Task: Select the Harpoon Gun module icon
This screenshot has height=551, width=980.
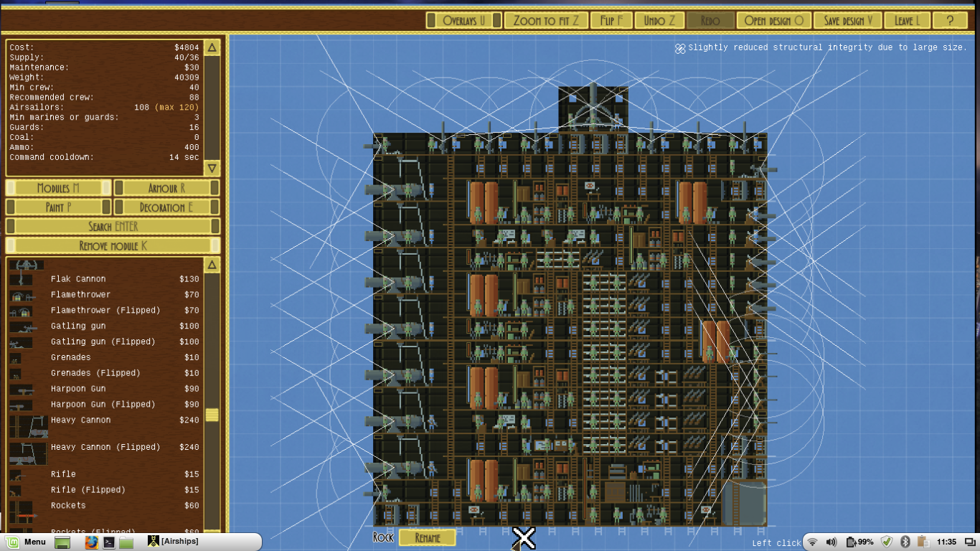Action: (22, 390)
